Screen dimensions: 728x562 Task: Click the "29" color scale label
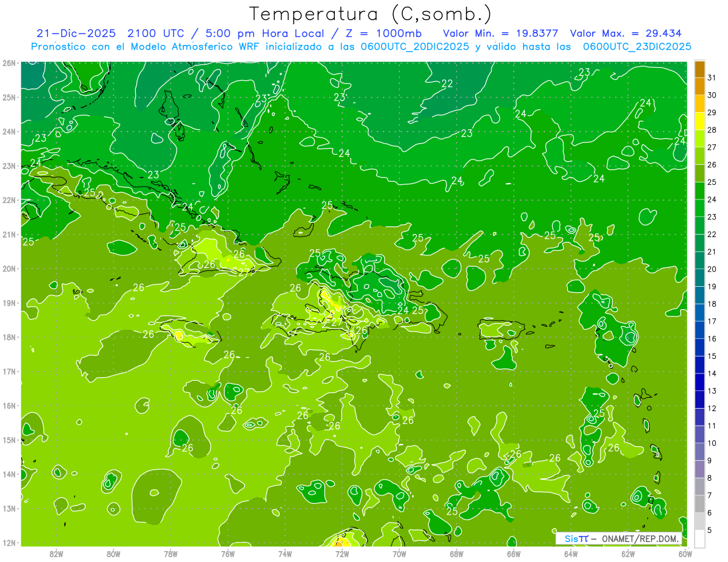[x=712, y=112]
